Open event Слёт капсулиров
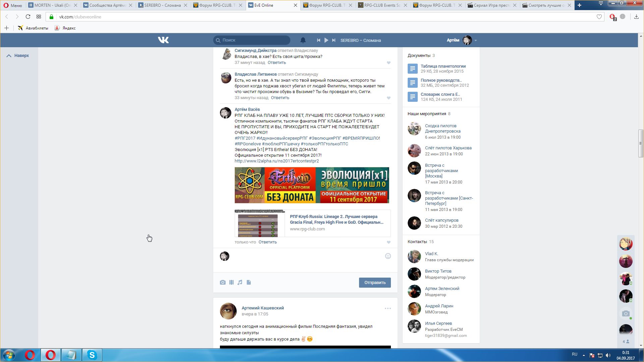This screenshot has width=644, height=362. tap(442, 220)
